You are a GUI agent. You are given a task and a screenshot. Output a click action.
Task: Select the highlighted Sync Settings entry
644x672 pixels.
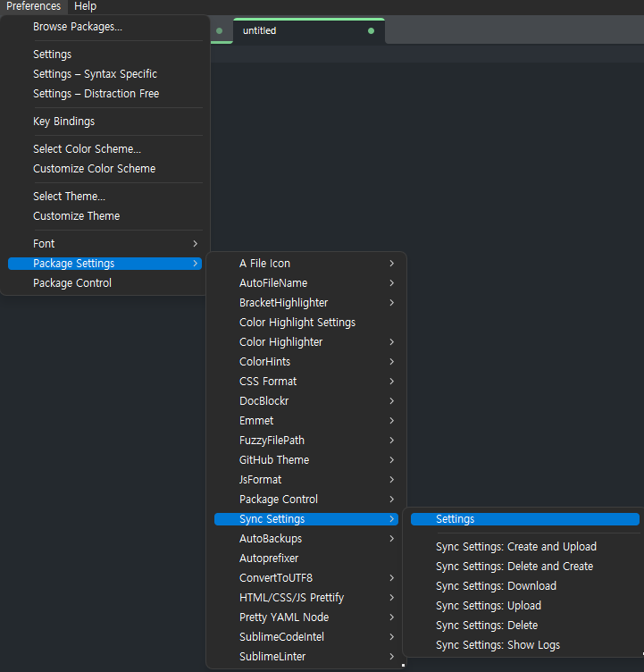tap(306, 519)
